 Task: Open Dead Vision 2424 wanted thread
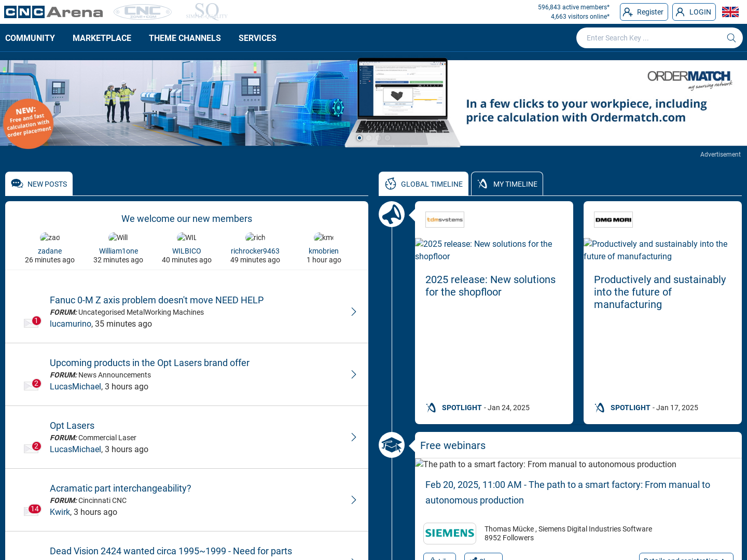tap(171, 551)
